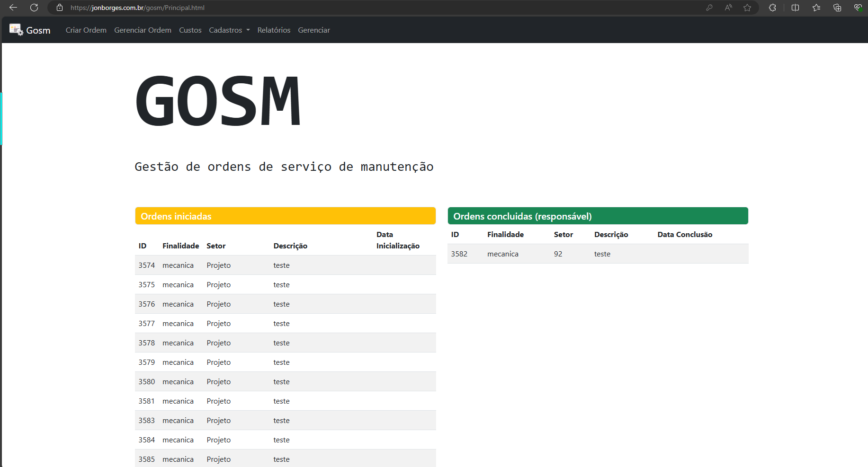Open the Gerenciar menu item
The width and height of the screenshot is (868, 467).
(314, 30)
